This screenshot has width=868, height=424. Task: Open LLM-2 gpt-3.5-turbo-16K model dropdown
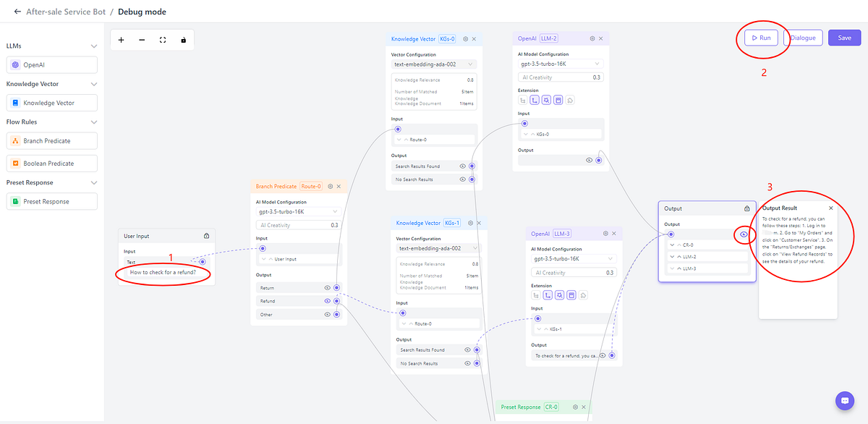(561, 64)
